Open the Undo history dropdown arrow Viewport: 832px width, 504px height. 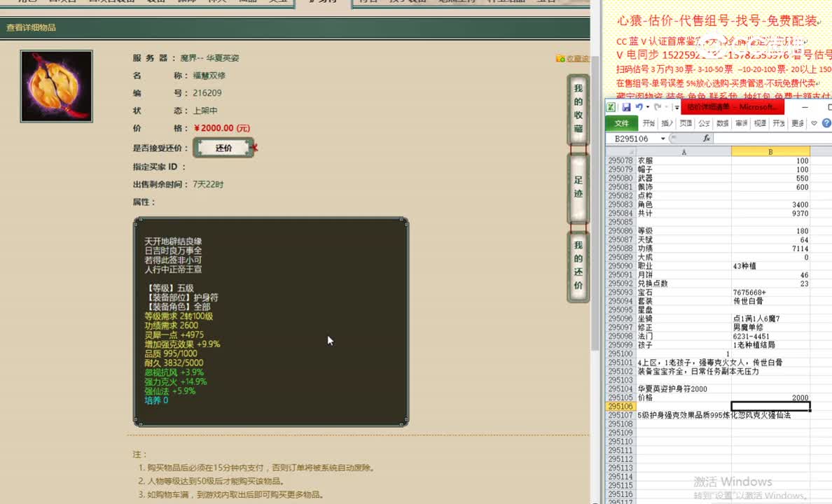pyautogui.click(x=648, y=107)
